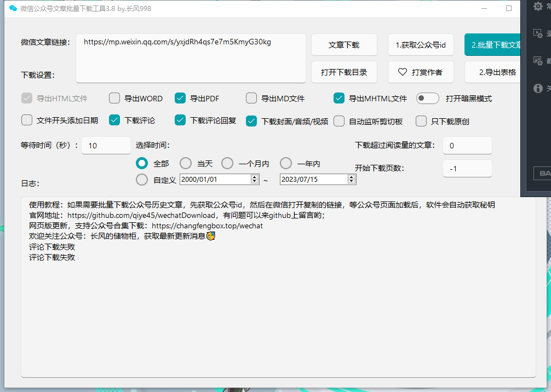Image resolution: width=551 pixels, height=392 pixels.
Task: Select the 一年内 radio button
Action: 286,163
